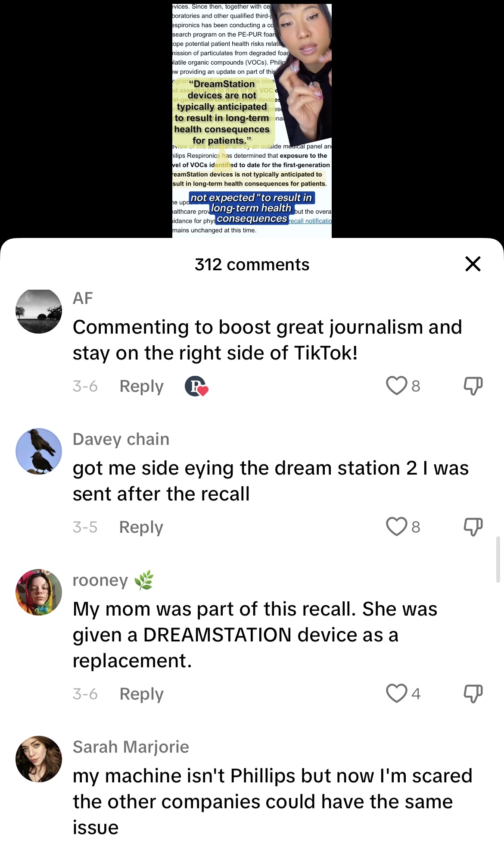
Task: Open AF's profile picture
Action: [x=39, y=310]
